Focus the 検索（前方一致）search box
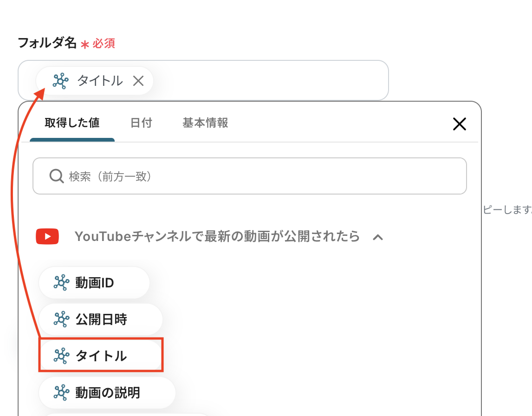Screen dimensions: 532x416 coord(260,176)
